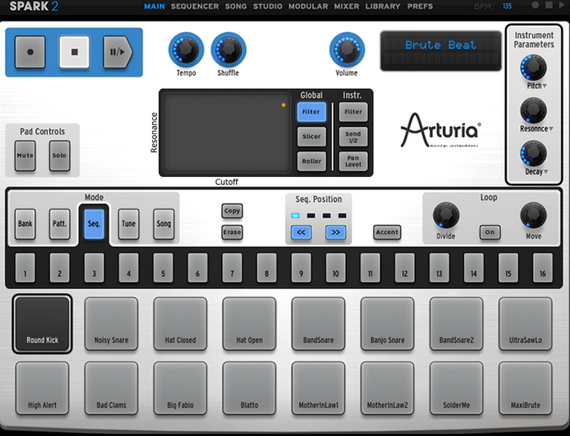Select the Global Slicer effect button
The image size is (570, 436).
point(312,137)
